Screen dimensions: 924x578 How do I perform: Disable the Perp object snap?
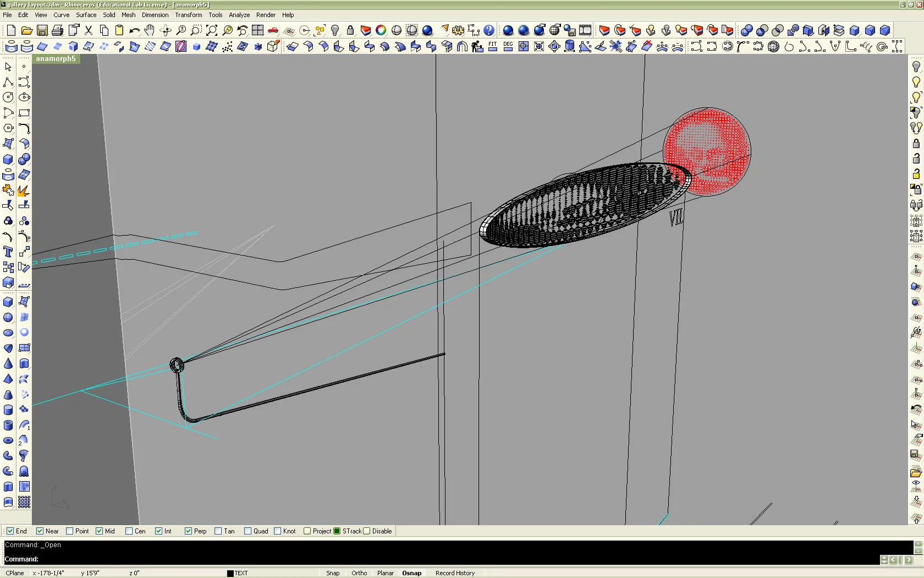pyautogui.click(x=189, y=531)
